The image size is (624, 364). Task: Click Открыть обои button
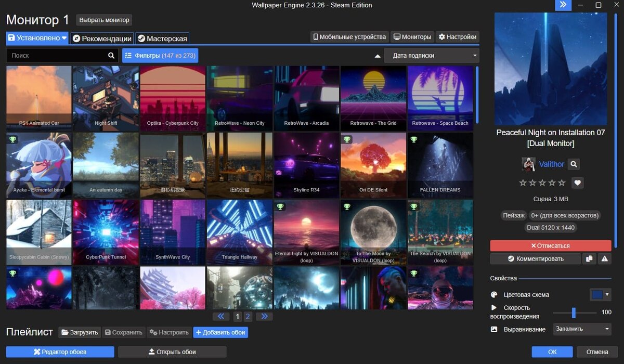(x=172, y=352)
